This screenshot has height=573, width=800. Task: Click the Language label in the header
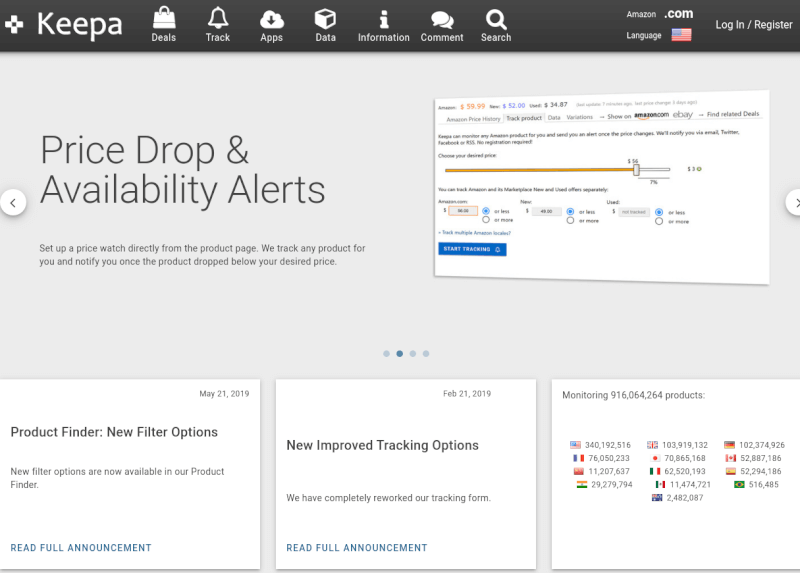644,35
